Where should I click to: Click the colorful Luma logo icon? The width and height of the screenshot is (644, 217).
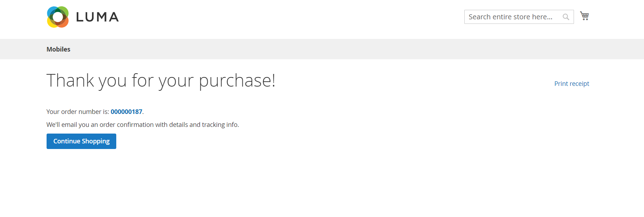point(58,17)
